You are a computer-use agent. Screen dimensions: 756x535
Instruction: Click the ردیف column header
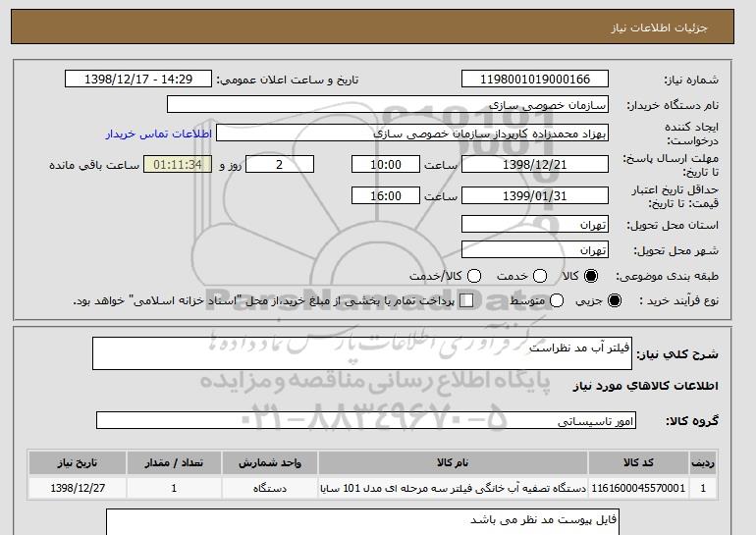[x=703, y=462]
